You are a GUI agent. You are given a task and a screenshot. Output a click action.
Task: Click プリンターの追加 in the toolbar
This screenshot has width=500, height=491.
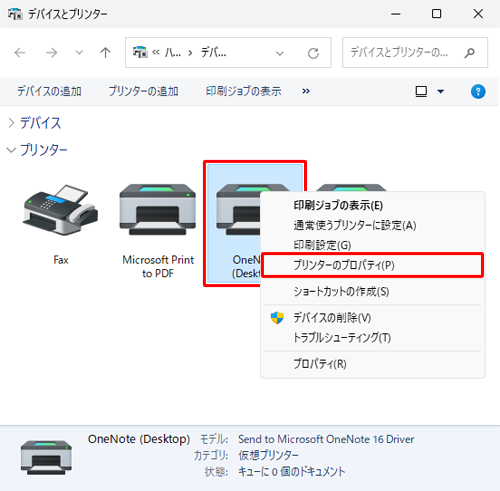pyautogui.click(x=143, y=91)
